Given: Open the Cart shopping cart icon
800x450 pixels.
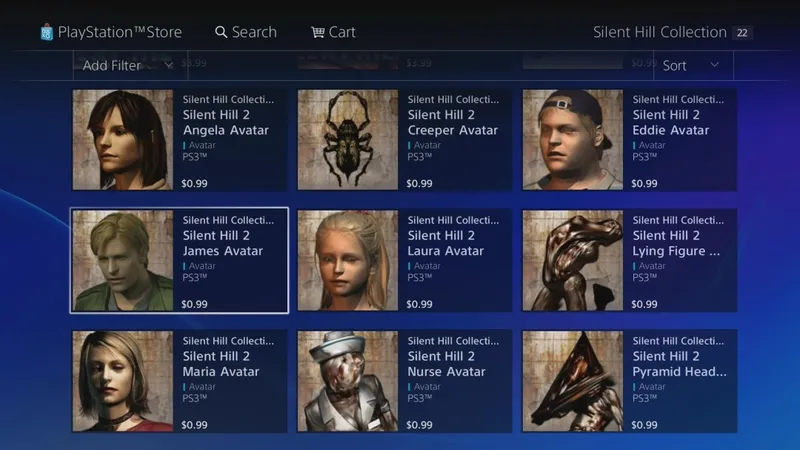Looking at the screenshot, I should (318, 32).
